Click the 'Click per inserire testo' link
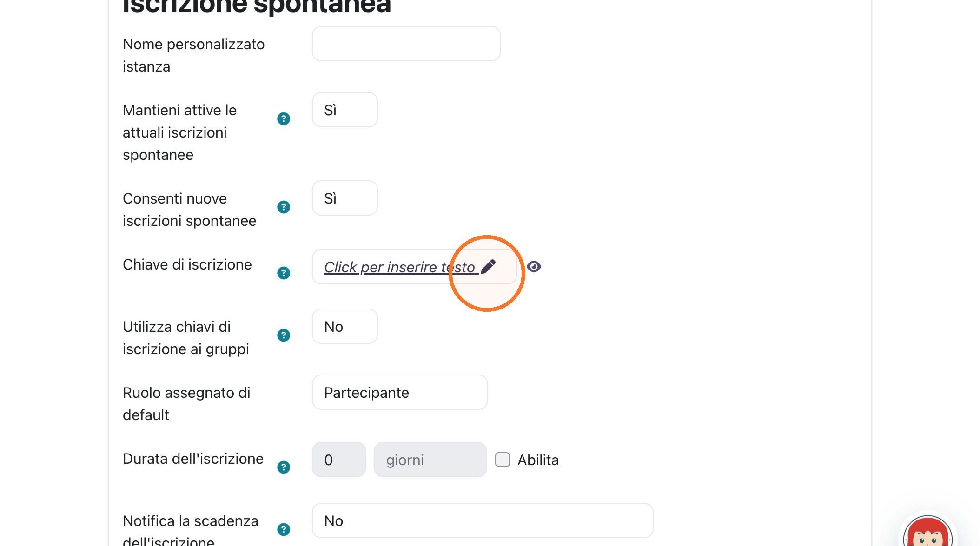Image resolution: width=980 pixels, height=546 pixels. [x=399, y=267]
